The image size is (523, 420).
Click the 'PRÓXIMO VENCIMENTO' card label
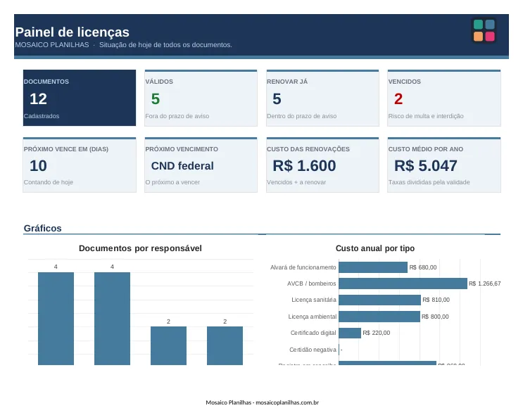[182, 149]
